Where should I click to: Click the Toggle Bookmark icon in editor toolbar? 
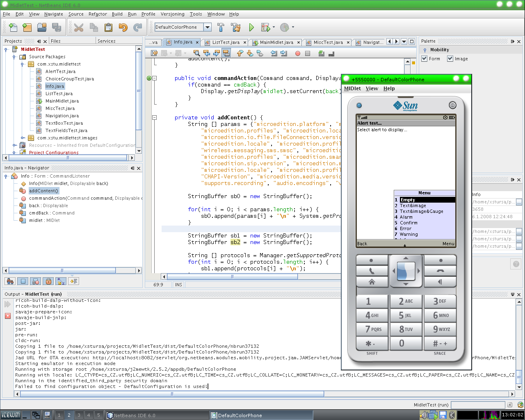click(260, 53)
